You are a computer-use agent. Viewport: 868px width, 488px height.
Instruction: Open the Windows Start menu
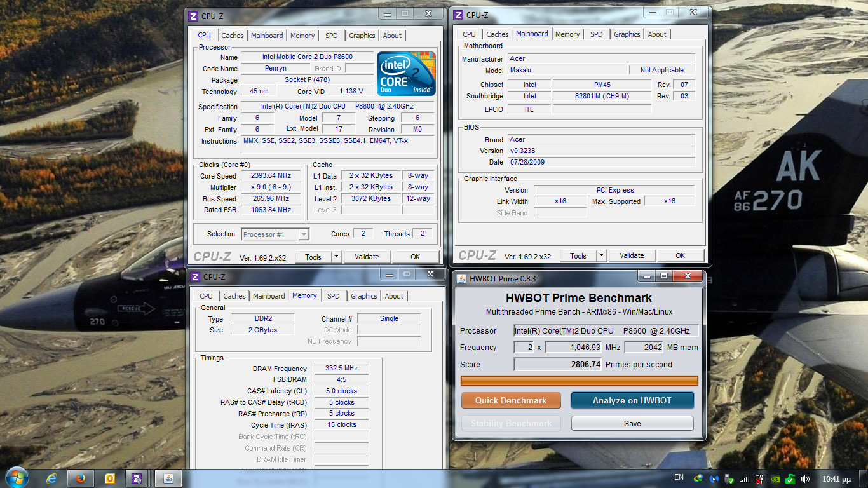tap(17, 478)
